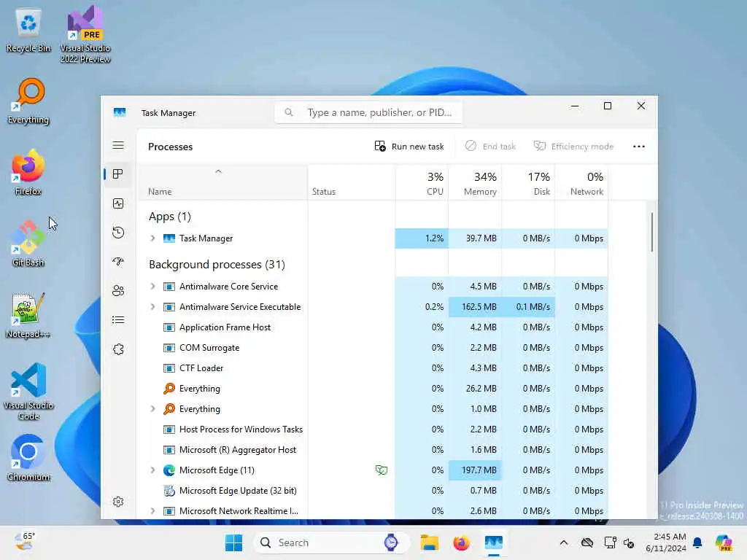Screen dimensions: 747x560
Task: Open the notification bell in system tray
Action: [x=697, y=542]
